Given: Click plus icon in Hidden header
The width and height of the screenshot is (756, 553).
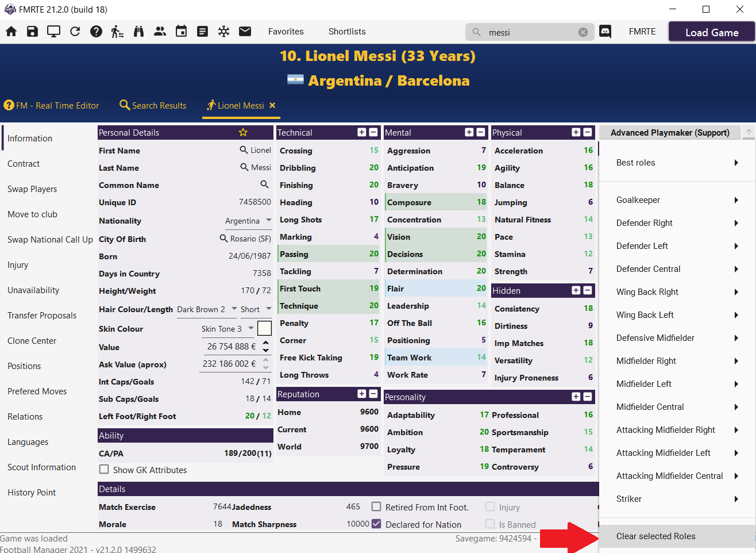Looking at the screenshot, I should 576,290.
